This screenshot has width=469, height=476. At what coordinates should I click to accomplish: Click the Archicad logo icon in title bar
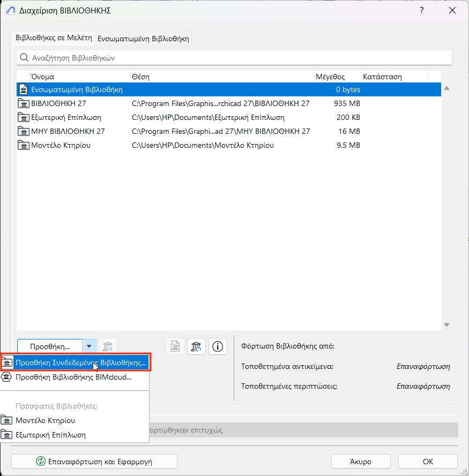tap(10, 10)
